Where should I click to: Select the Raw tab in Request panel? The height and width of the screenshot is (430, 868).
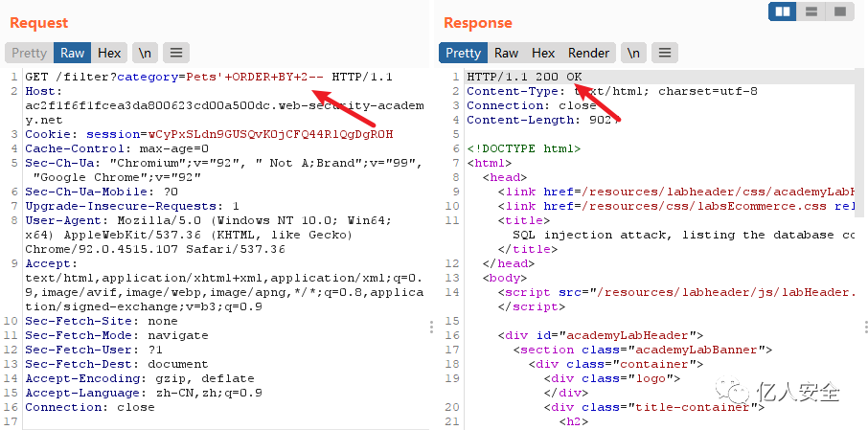73,53
